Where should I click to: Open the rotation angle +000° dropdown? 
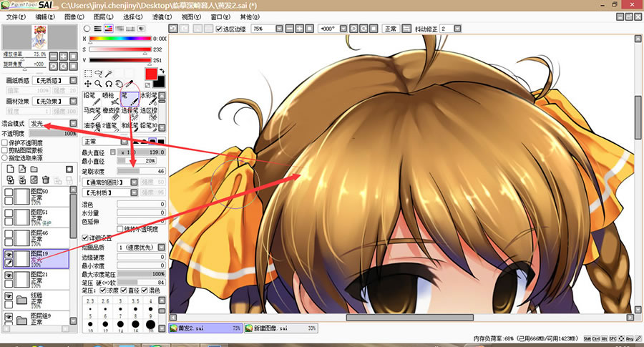click(x=343, y=29)
